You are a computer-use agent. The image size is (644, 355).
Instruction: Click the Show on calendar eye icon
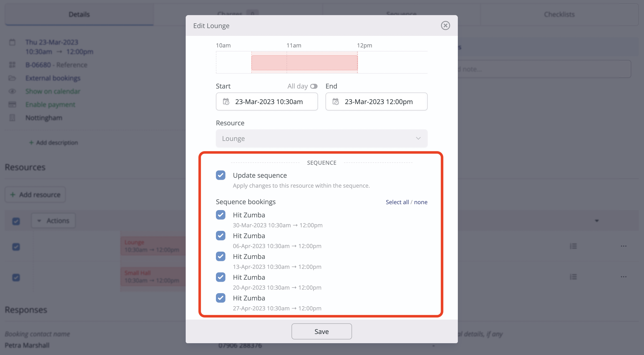pyautogui.click(x=12, y=91)
